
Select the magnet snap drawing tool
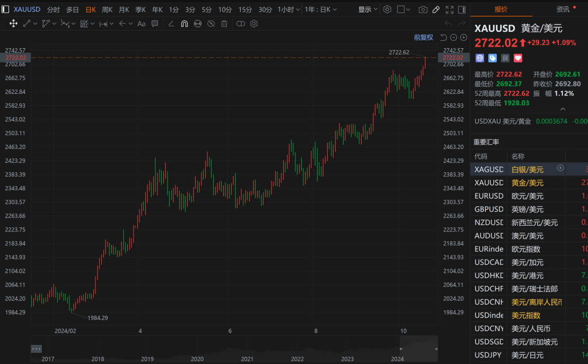[x=185, y=24]
